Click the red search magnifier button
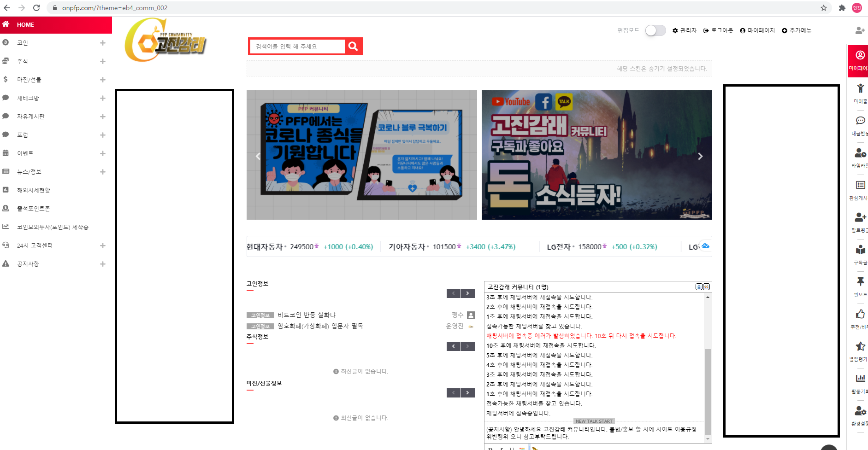The image size is (868, 450). click(354, 46)
